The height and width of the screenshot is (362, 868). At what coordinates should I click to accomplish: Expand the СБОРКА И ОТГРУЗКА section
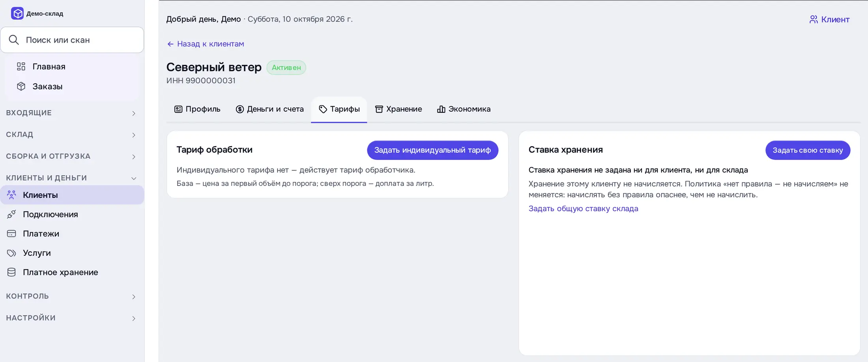point(72,156)
